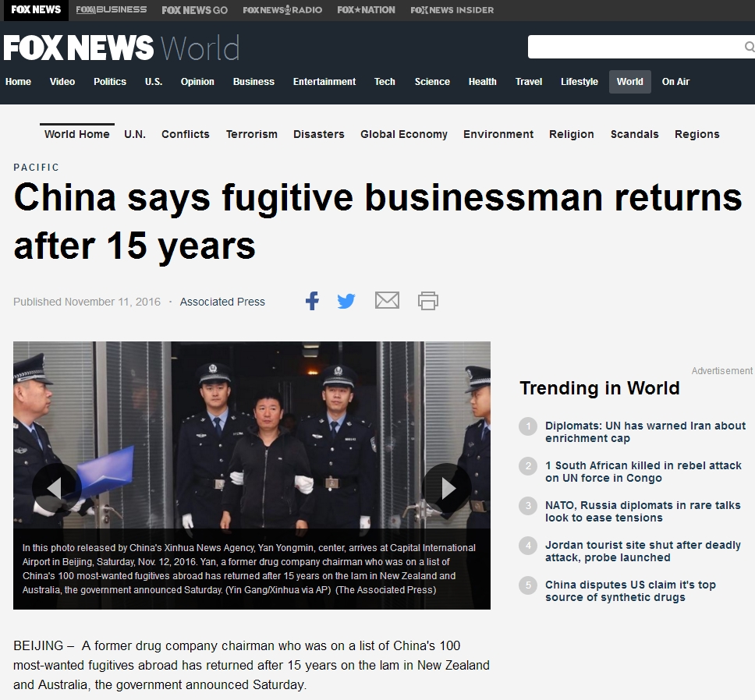Open the Politics section

pos(110,82)
